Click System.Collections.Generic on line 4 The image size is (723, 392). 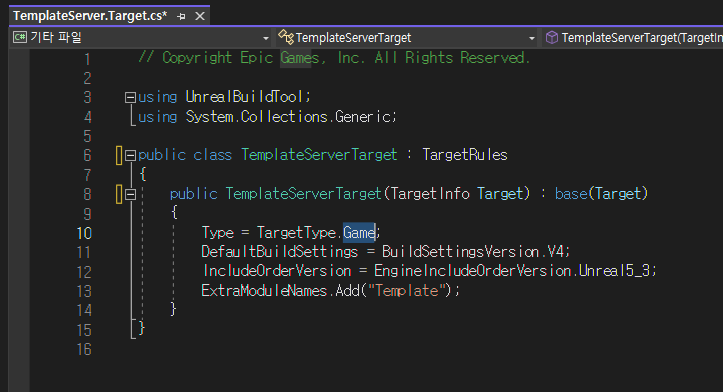(289, 117)
